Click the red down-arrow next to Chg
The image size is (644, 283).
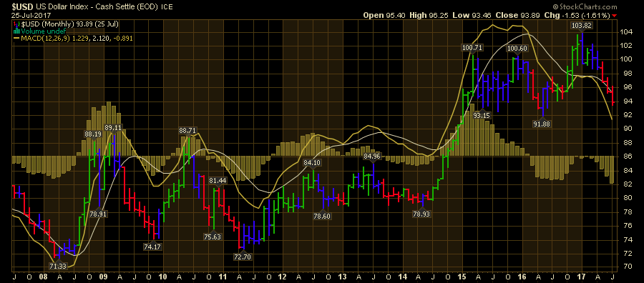pos(615,16)
